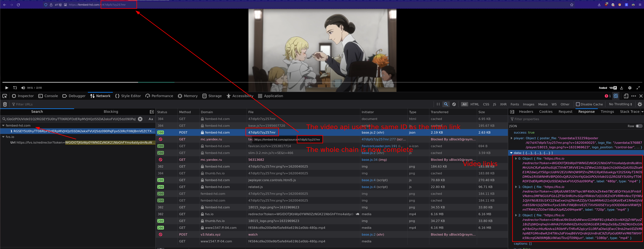Open network settings gear menu
Image resolution: width=644 pixels, height=249 pixels.
(x=639, y=104)
